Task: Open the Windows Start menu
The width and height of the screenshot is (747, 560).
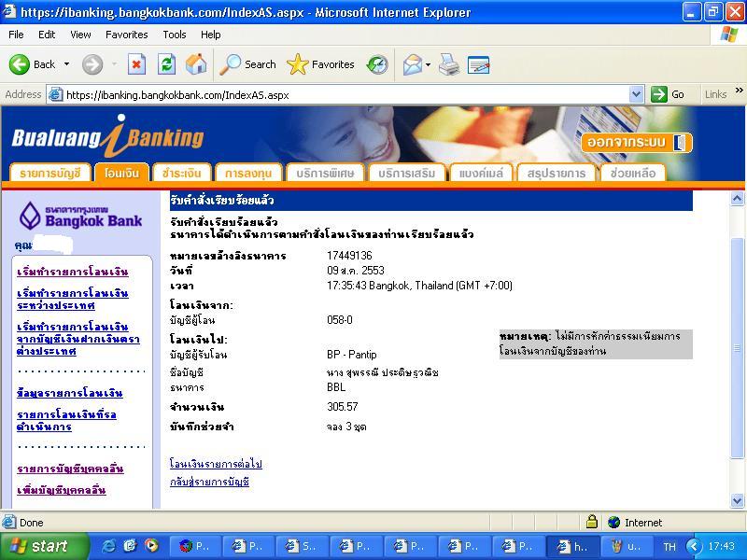Action: (x=44, y=546)
